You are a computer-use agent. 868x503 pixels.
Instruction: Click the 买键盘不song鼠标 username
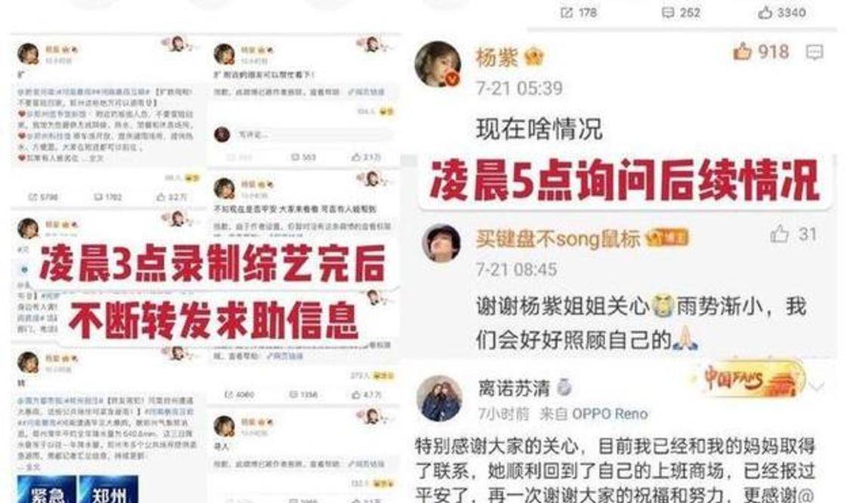click(x=558, y=239)
